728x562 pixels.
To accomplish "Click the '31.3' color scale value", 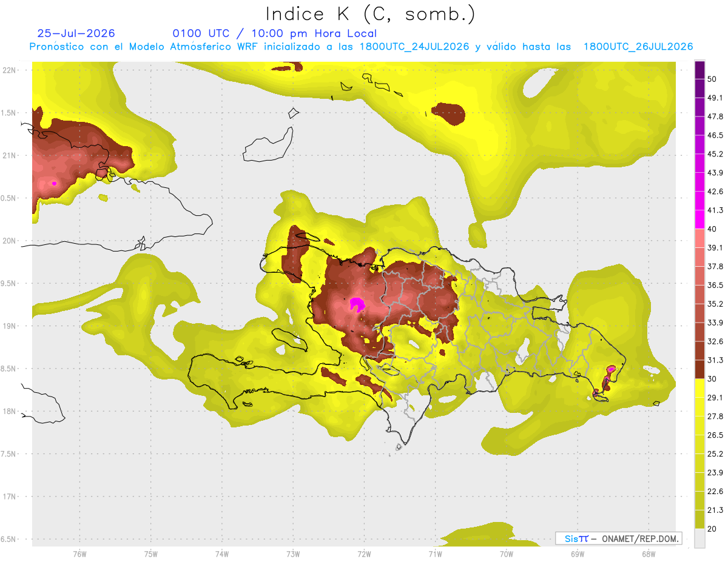I will tap(715, 360).
